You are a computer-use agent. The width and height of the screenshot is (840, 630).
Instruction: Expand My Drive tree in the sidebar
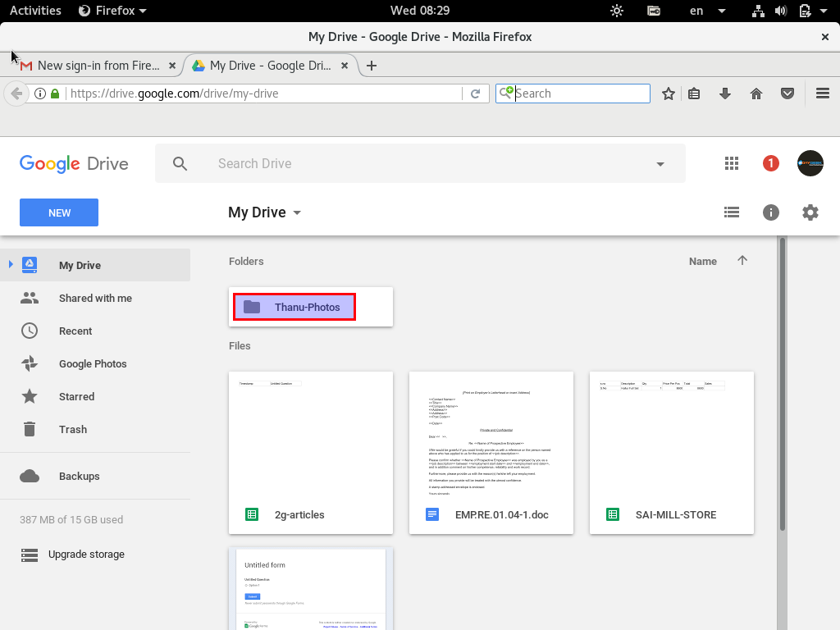[x=10, y=264]
